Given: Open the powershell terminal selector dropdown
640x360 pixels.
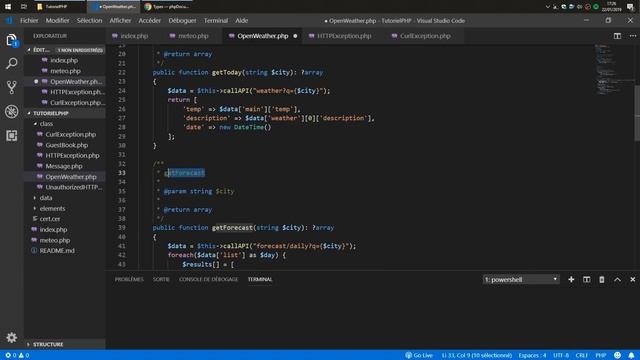Looking at the screenshot, I should pos(521,280).
